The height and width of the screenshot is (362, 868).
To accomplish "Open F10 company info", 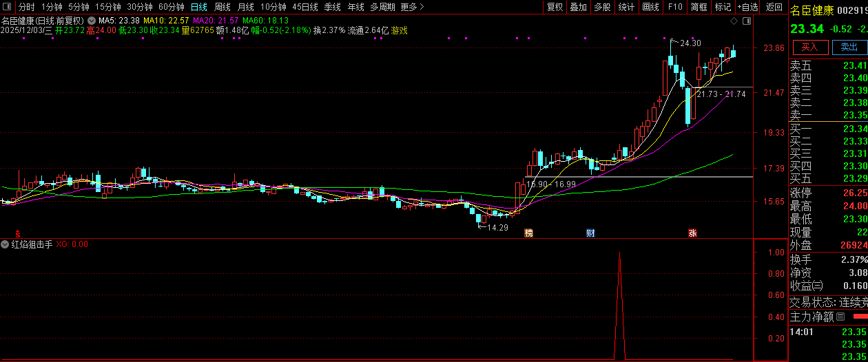I will [x=675, y=7].
